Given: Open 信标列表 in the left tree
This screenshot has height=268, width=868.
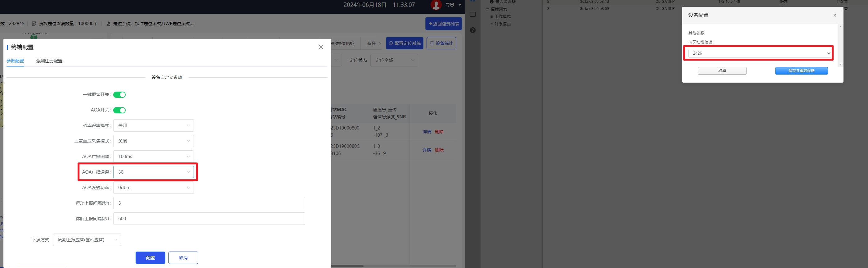Looking at the screenshot, I should click(x=499, y=9).
